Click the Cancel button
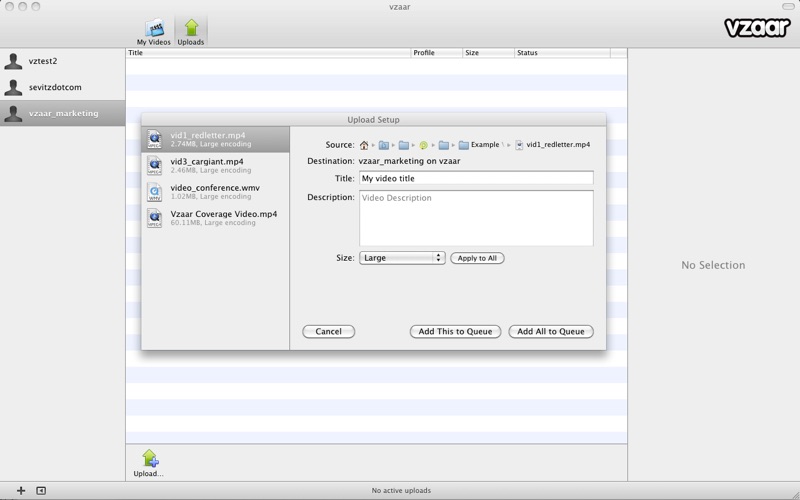The width and height of the screenshot is (800, 500). point(329,332)
